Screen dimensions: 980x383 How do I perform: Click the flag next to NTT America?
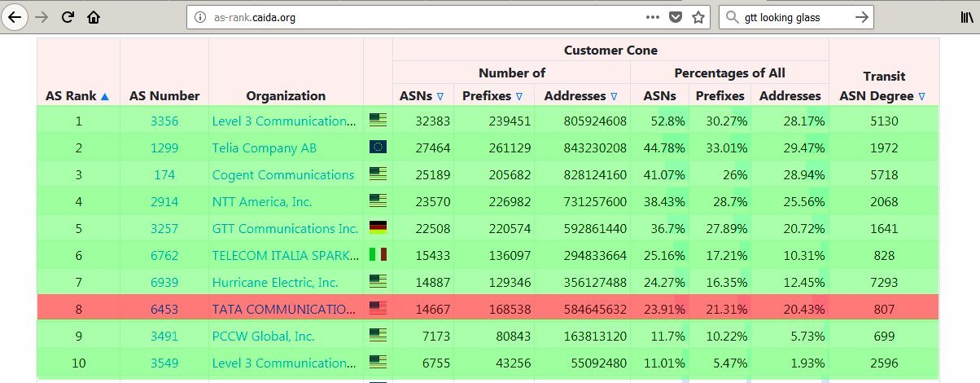[378, 201]
